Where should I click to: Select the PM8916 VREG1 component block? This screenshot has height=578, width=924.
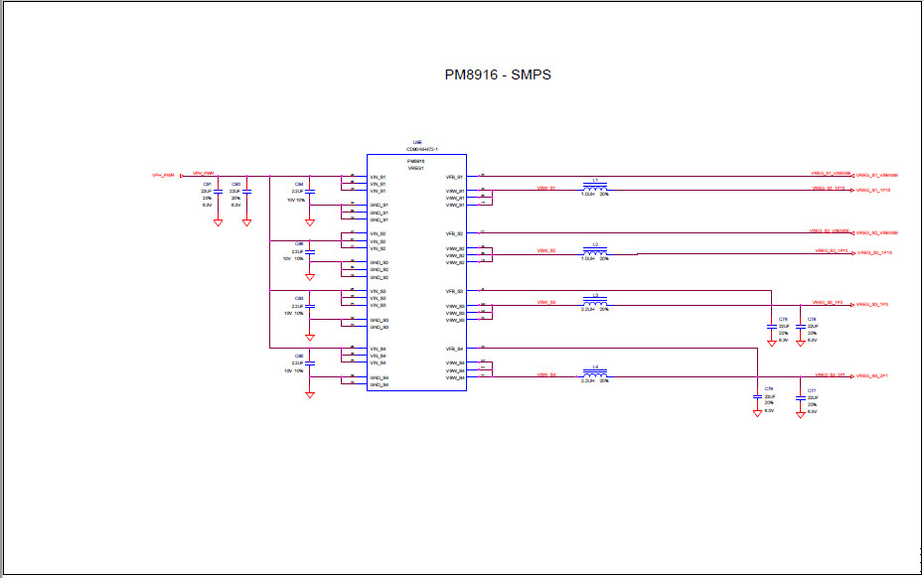point(416,273)
